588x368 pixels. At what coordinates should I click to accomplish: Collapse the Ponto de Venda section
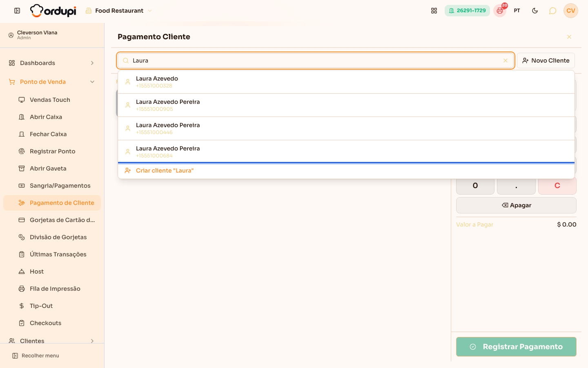pyautogui.click(x=52, y=82)
